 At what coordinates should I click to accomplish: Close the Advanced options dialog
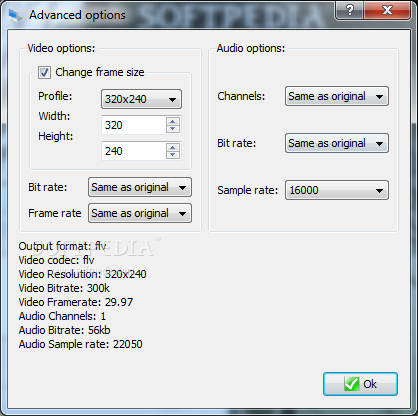(387, 10)
